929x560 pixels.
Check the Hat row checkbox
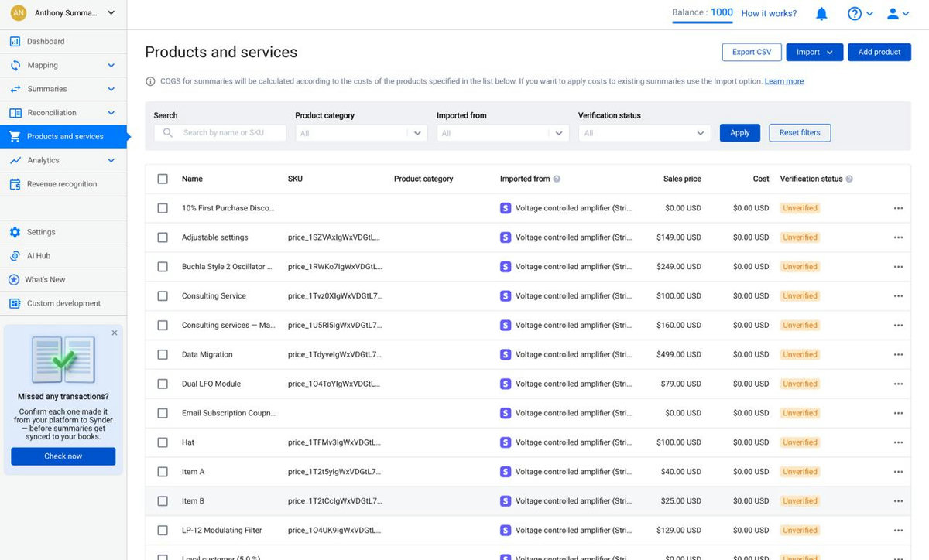click(163, 442)
